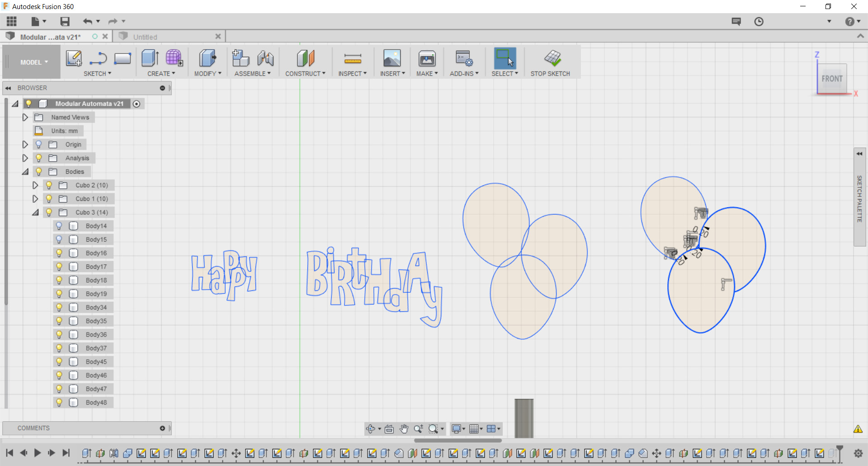
Task: Activate the Modular Automata v21 radio button
Action: coord(137,104)
